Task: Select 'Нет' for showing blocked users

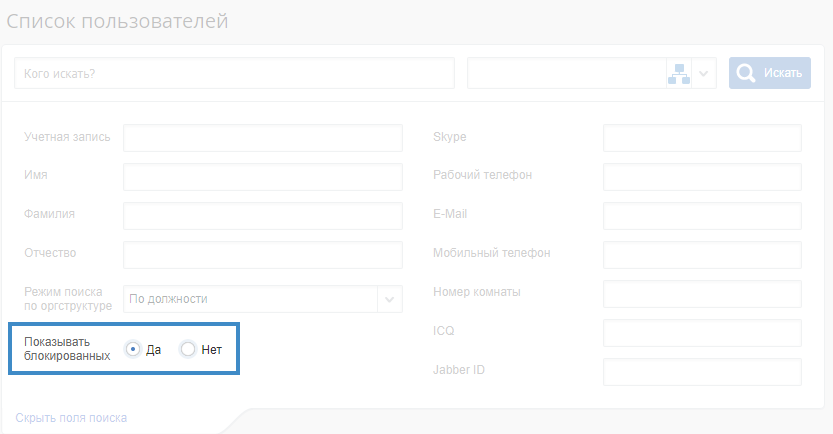Action: tap(187, 349)
